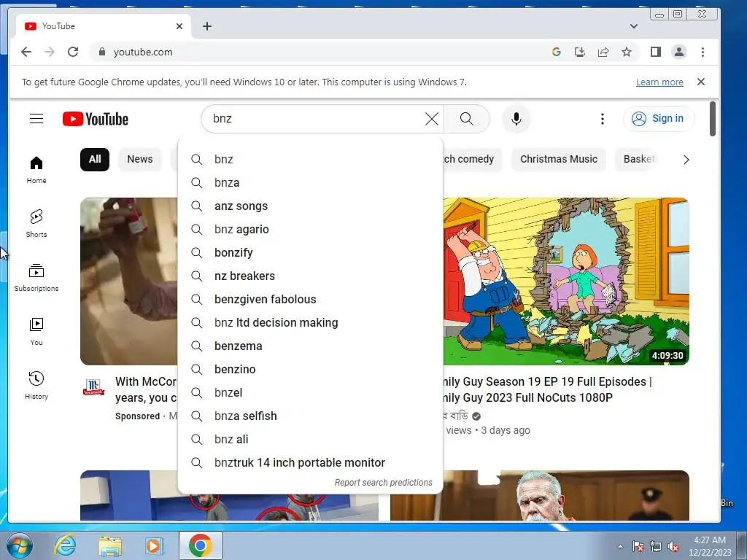Image resolution: width=747 pixels, height=560 pixels.
Task: Pick "bnz ltd decision making" suggestion
Action: point(310,322)
